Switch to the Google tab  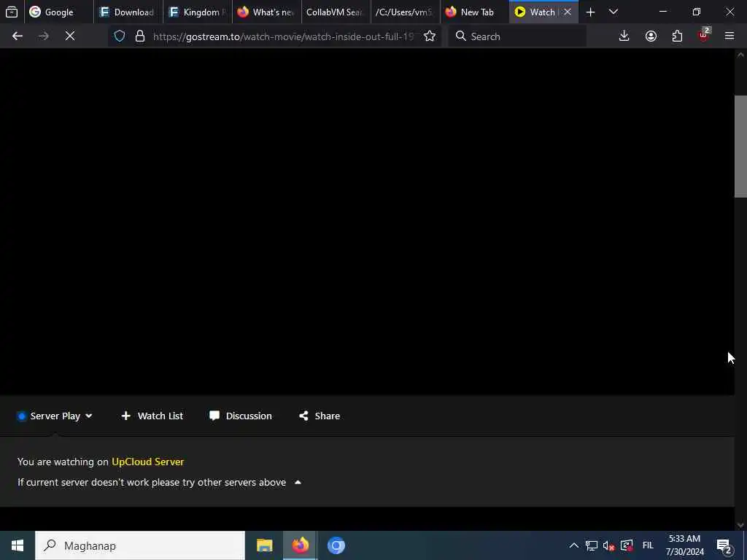58,12
